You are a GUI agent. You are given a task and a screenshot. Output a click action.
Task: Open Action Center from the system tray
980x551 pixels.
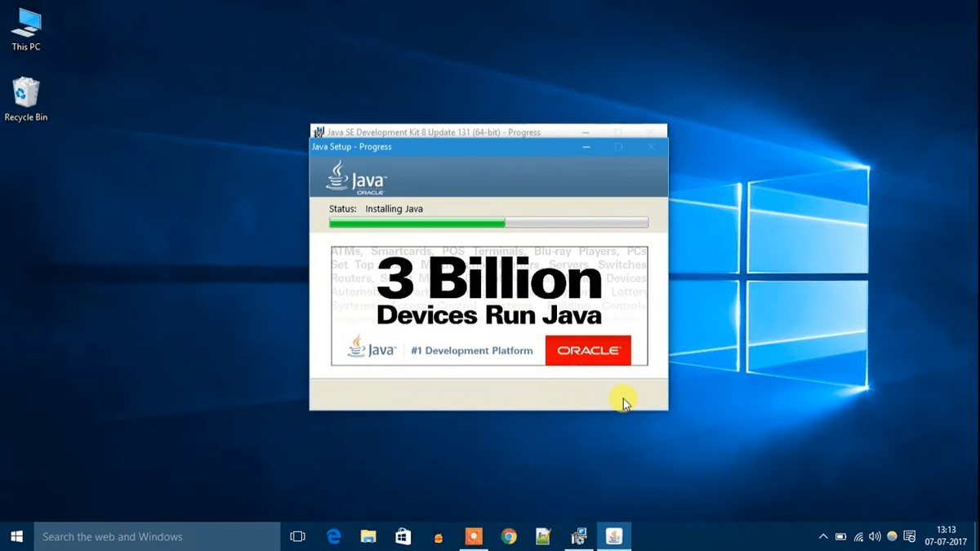click(908, 536)
